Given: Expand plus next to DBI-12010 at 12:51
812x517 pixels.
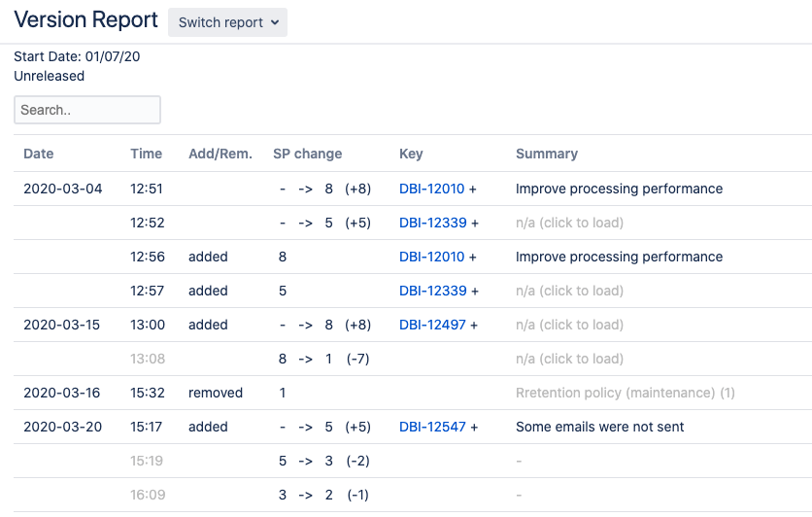Looking at the screenshot, I should 472,190.
